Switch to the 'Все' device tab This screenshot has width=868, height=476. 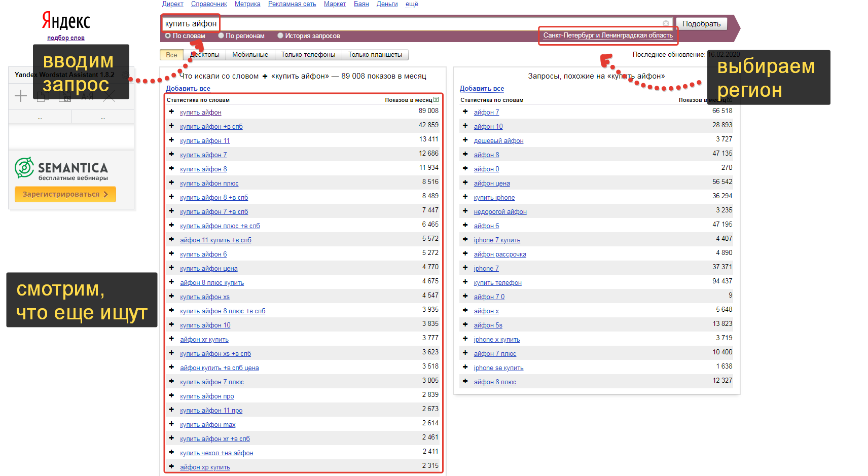(172, 55)
